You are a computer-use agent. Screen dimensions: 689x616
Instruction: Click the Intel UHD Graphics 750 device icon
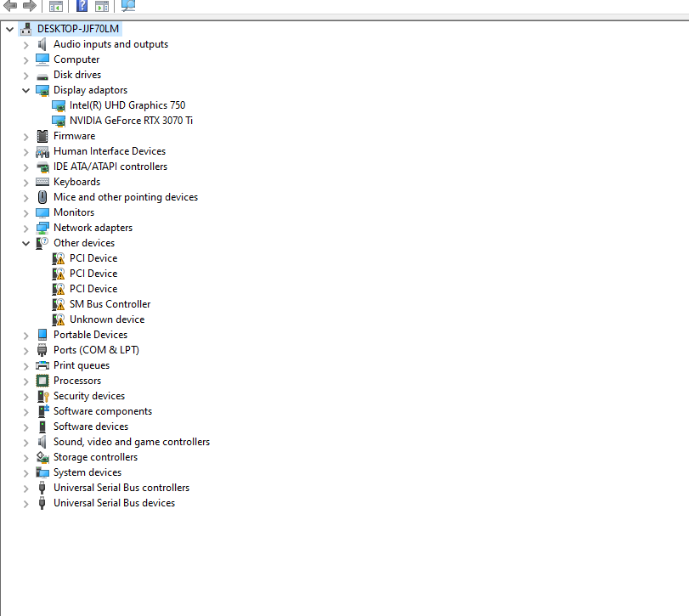pyautogui.click(x=59, y=106)
